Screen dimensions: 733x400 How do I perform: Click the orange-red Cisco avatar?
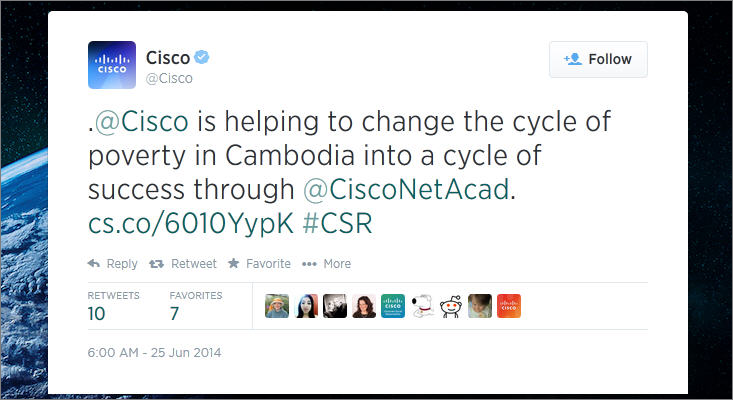pos(509,306)
